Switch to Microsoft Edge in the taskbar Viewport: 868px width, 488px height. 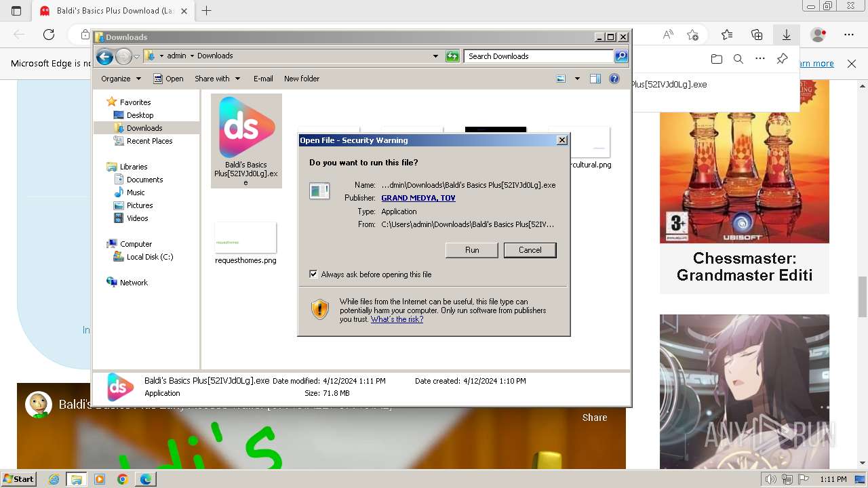[x=146, y=479]
